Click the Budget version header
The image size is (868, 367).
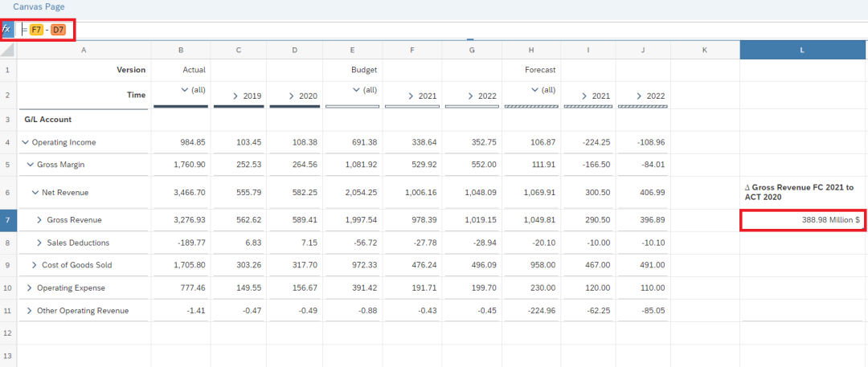(364, 70)
